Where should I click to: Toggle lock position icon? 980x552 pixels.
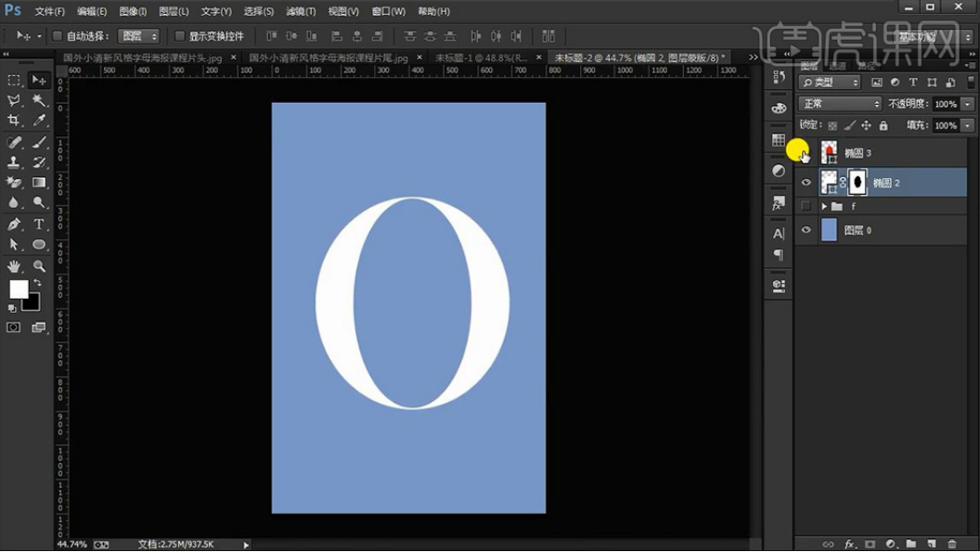(866, 125)
